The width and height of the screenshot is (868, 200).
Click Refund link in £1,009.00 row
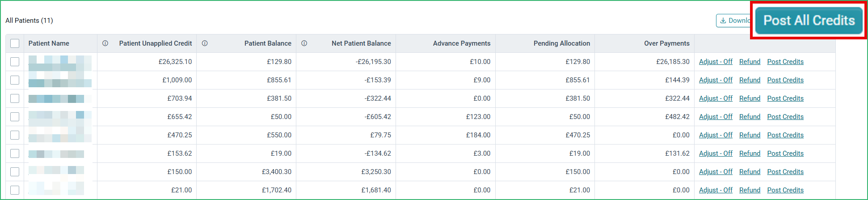[750, 80]
